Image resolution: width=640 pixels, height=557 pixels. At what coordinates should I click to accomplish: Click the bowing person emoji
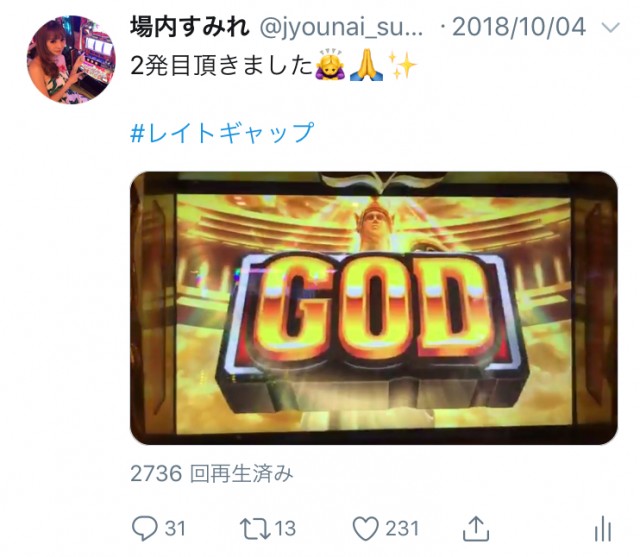click(x=330, y=64)
